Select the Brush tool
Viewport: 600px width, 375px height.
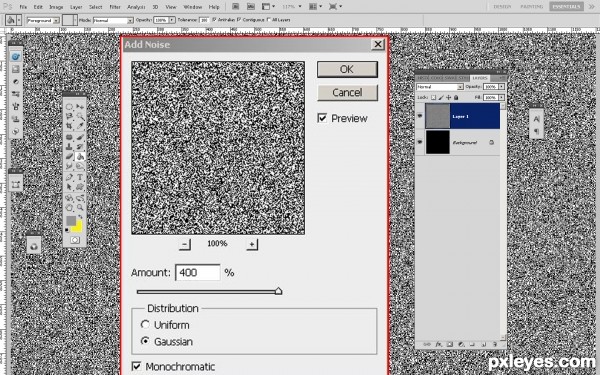click(x=80, y=137)
